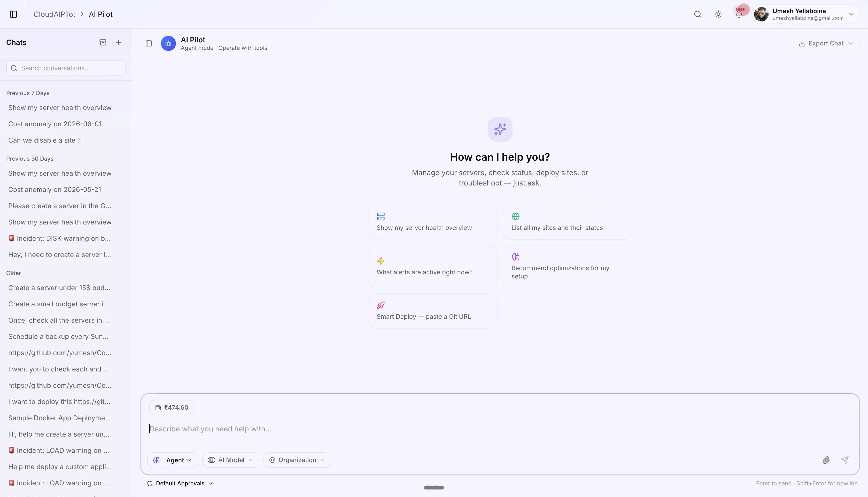Open chat Please create a server in the G...
The height and width of the screenshot is (497, 868).
[66, 206]
